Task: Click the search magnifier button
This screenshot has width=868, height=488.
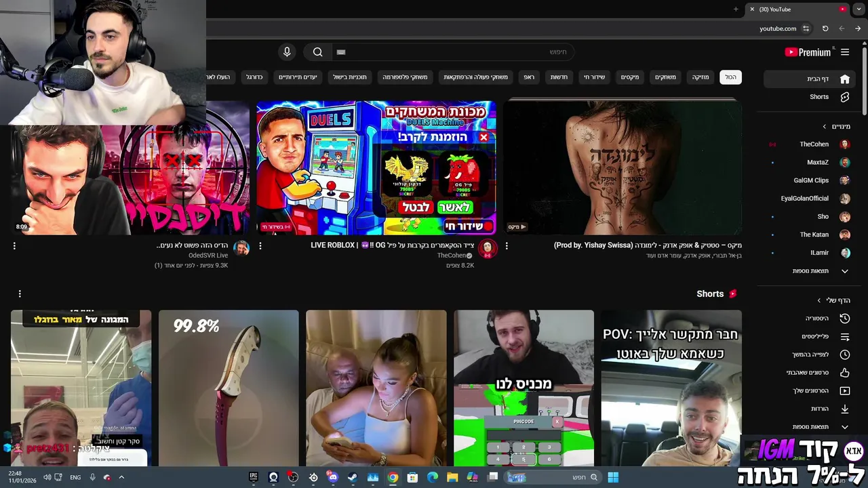Action: (x=317, y=52)
